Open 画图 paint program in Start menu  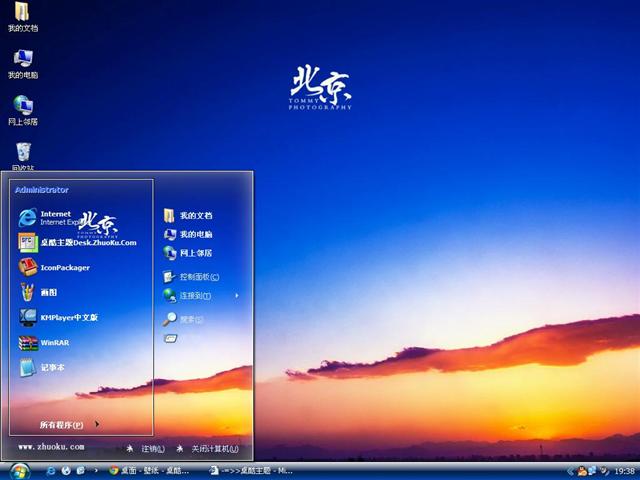point(38,292)
